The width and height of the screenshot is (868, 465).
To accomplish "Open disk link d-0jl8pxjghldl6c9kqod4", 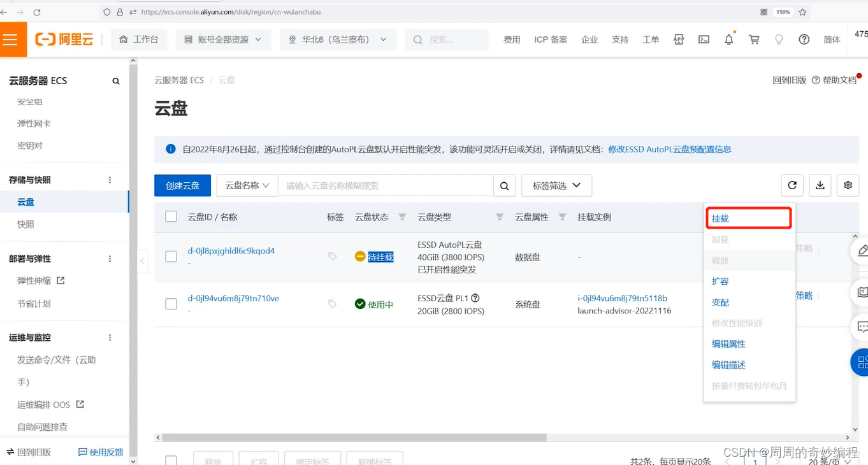I will 231,251.
